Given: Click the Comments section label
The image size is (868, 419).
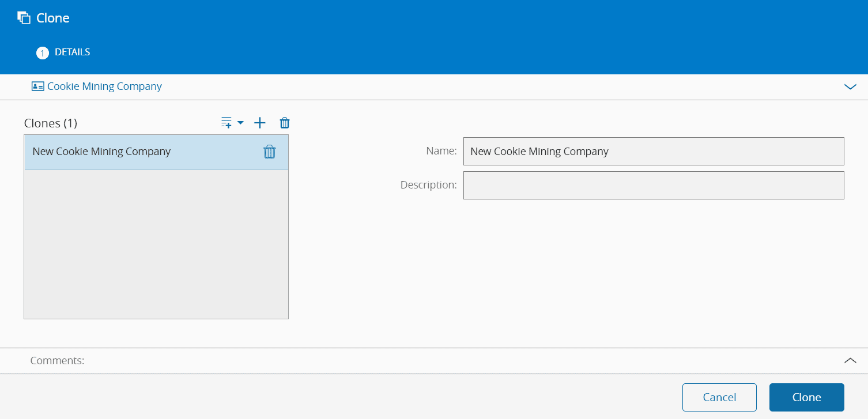Looking at the screenshot, I should point(57,361).
